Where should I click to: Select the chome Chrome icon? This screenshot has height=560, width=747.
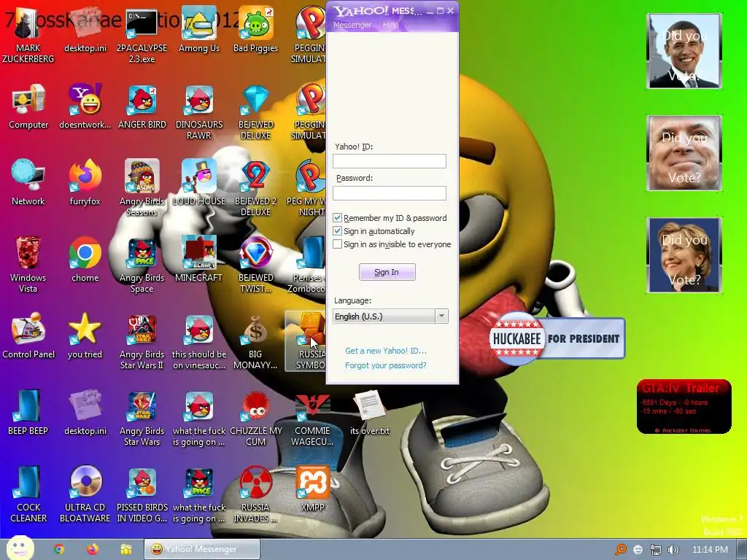coord(85,260)
